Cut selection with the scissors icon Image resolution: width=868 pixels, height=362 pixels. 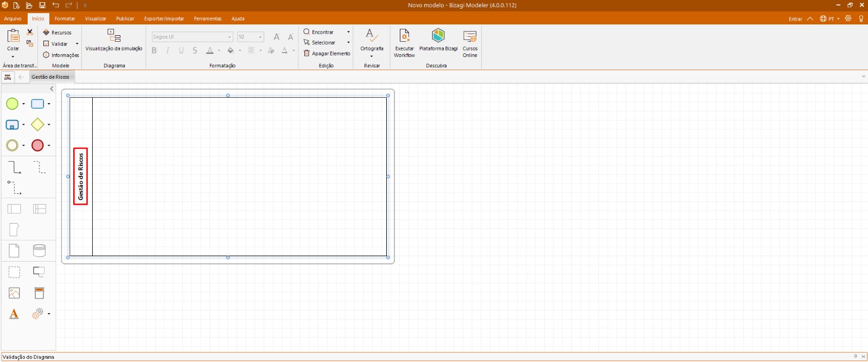coord(30,32)
